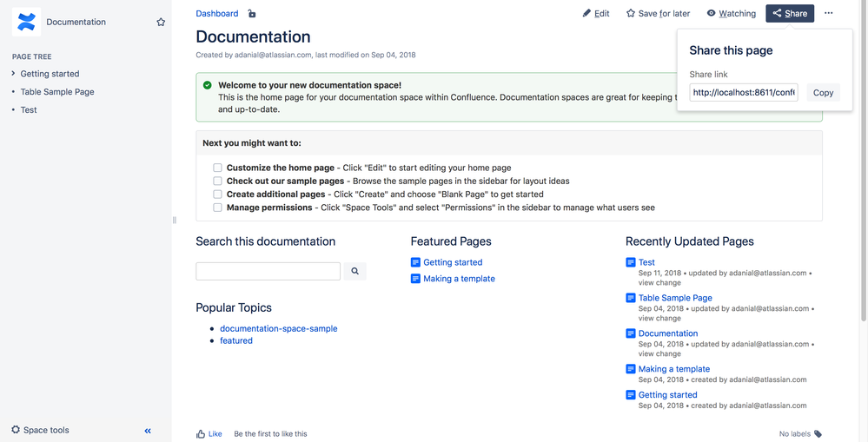
Task: Click the vertical page scrollbar
Action: pos(864,161)
